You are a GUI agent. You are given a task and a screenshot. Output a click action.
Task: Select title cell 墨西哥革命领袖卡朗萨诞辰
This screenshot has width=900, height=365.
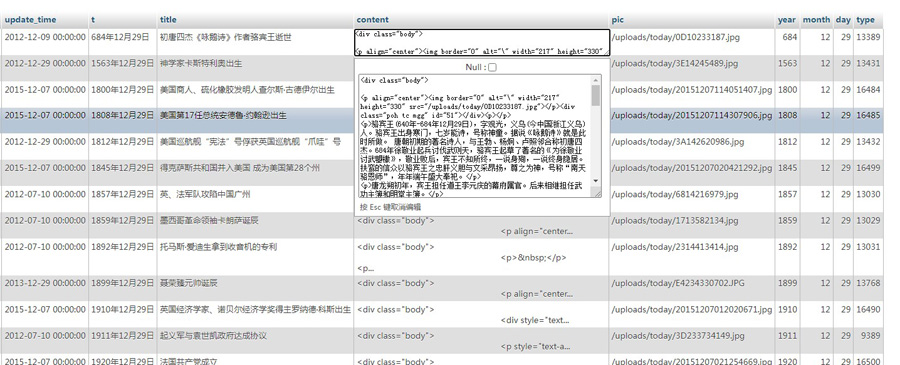209,220
